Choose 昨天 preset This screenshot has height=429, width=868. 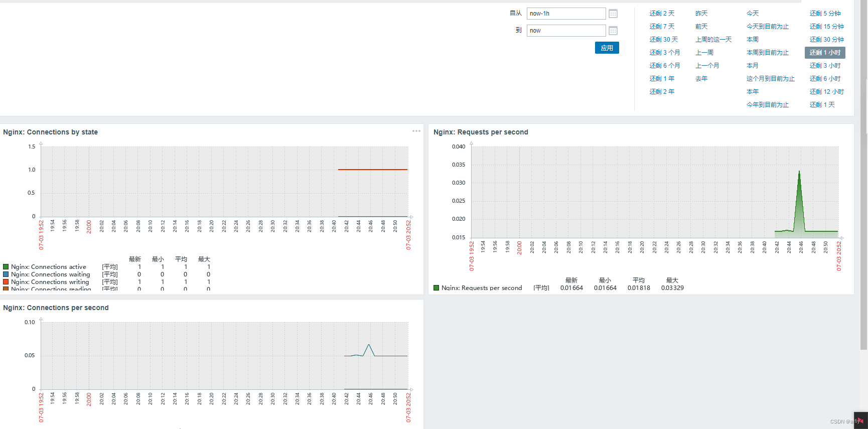pos(701,14)
